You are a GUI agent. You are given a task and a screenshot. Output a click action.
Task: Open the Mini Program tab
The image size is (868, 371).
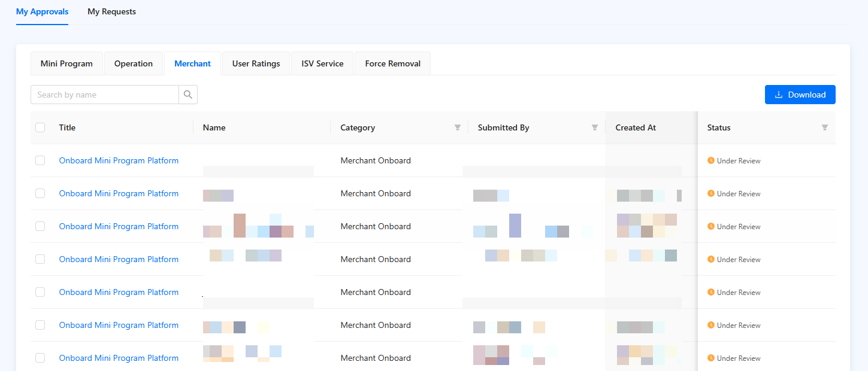(x=66, y=63)
